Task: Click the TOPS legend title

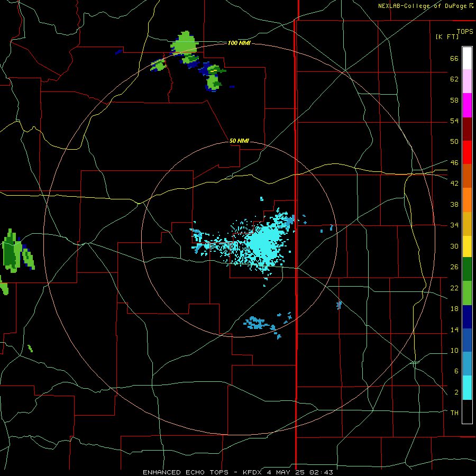Action: click(465, 31)
